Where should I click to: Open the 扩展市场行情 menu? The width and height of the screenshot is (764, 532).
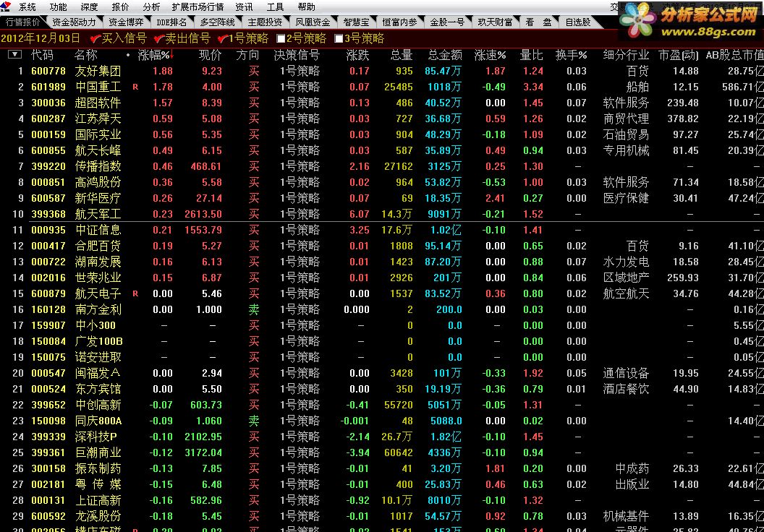(198, 7)
